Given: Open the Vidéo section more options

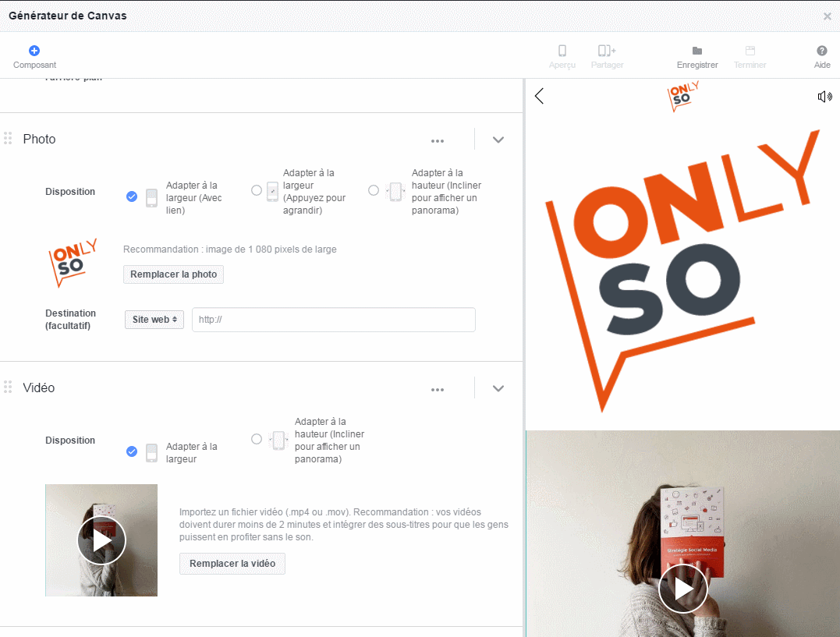Looking at the screenshot, I should [437, 390].
